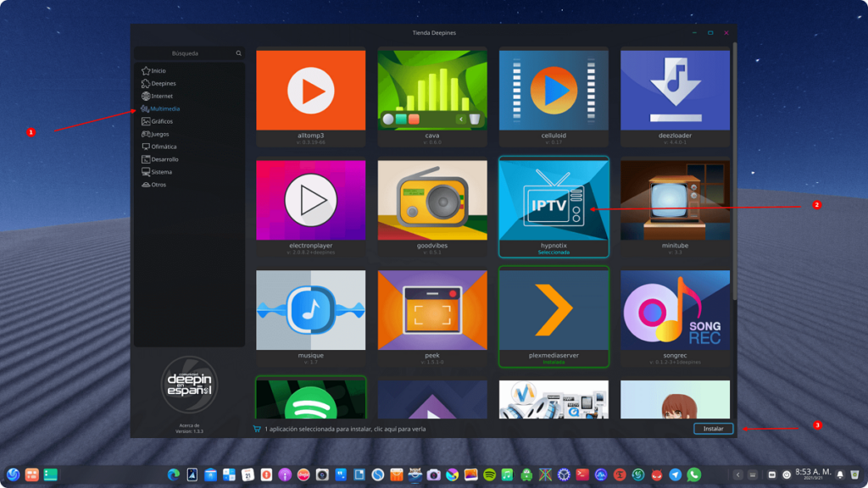Open the blue gear settings dock icon
The image size is (868, 488).
click(x=564, y=474)
